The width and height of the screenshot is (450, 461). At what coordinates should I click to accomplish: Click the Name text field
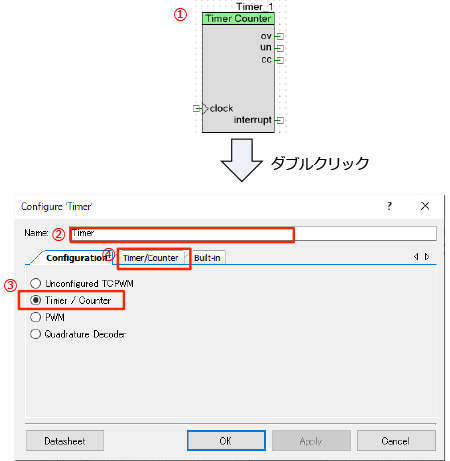253,233
